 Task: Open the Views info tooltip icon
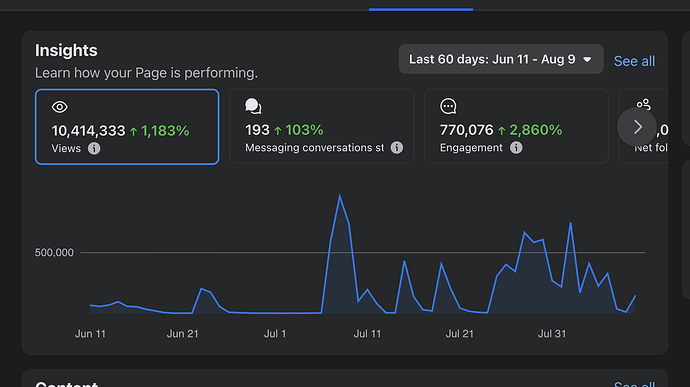(x=94, y=148)
